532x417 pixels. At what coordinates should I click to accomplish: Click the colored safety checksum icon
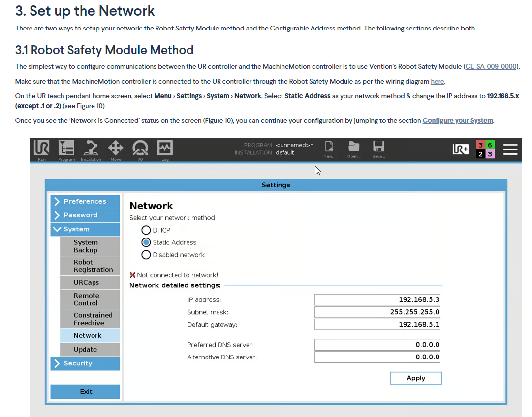click(485, 149)
